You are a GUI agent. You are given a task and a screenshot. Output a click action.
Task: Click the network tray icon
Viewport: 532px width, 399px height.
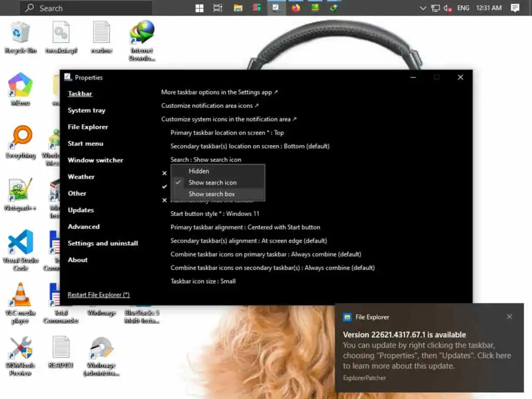(x=435, y=8)
